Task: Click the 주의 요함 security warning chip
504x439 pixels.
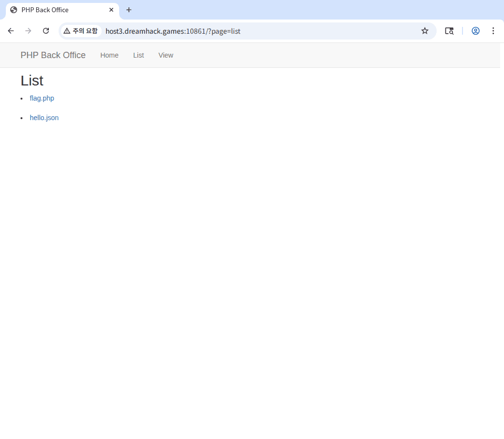Action: 81,31
